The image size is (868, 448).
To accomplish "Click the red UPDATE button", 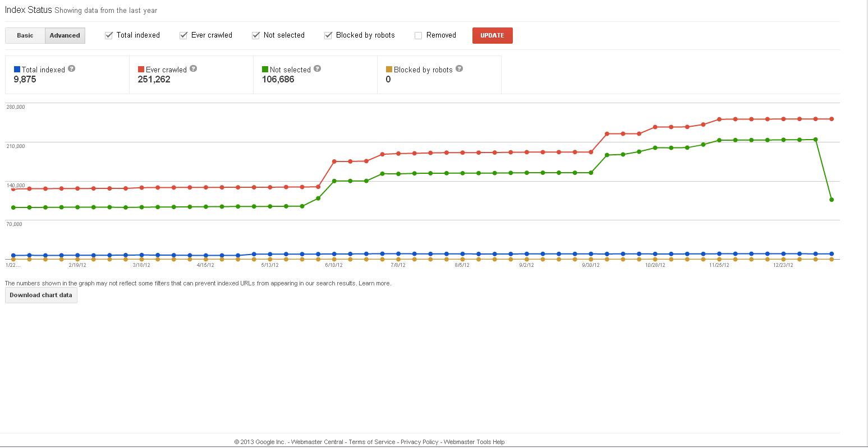I will coord(492,35).
